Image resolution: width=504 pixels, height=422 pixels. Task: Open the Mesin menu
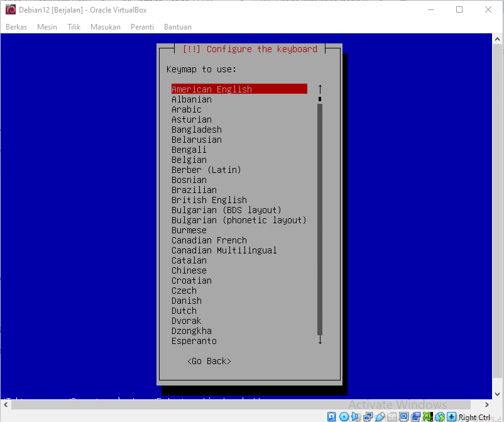(x=47, y=27)
